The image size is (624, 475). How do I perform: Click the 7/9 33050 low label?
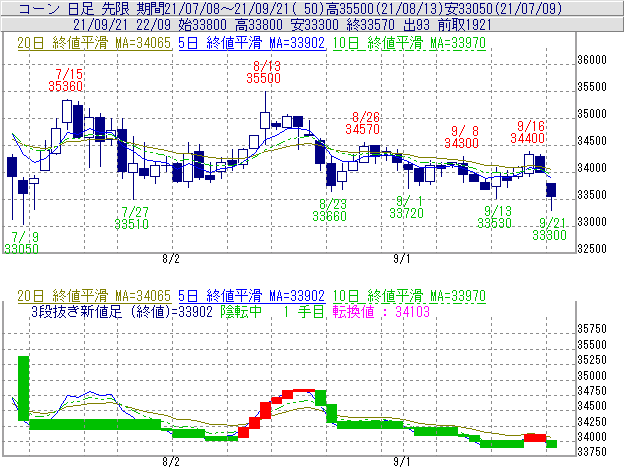coord(21,243)
